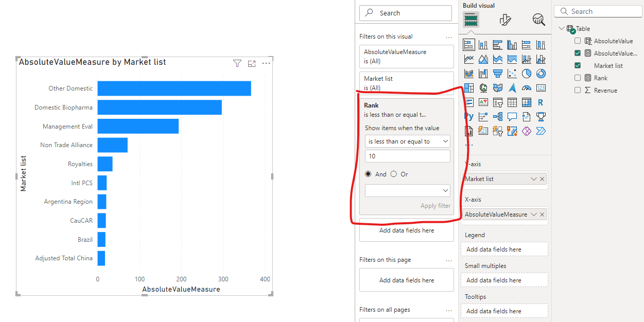
Task: Select the Power Automate visual
Action: pyautogui.click(x=541, y=131)
